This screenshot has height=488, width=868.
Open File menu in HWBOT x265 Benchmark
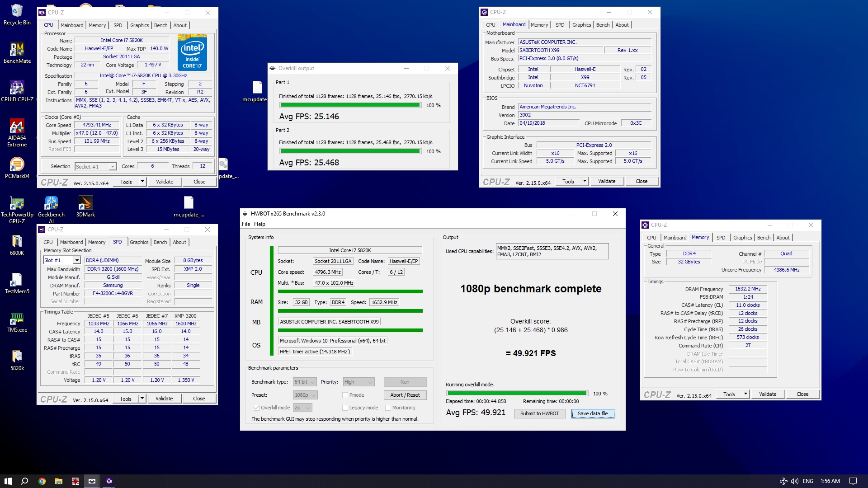(x=246, y=224)
